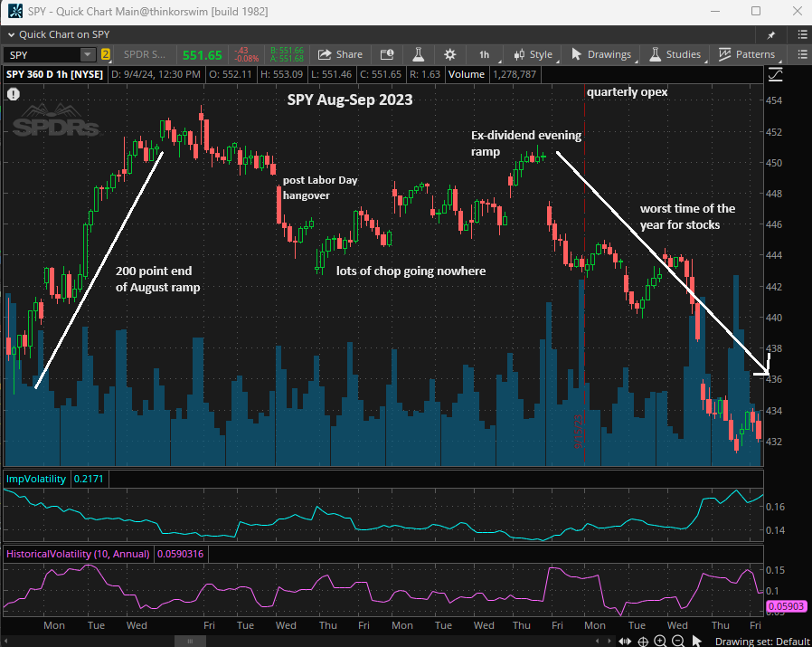
Task: Open the Drawings menu
Action: click(x=601, y=54)
